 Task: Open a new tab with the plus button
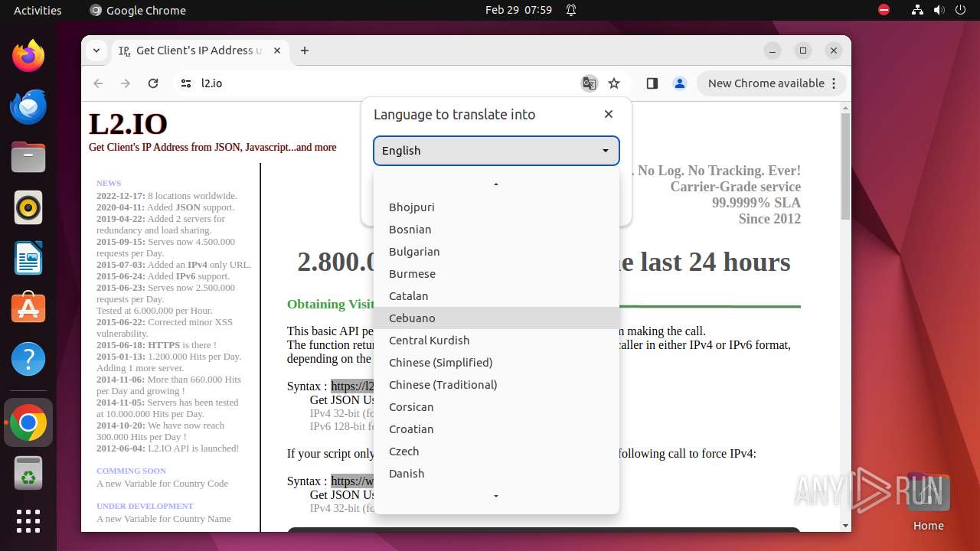point(305,51)
